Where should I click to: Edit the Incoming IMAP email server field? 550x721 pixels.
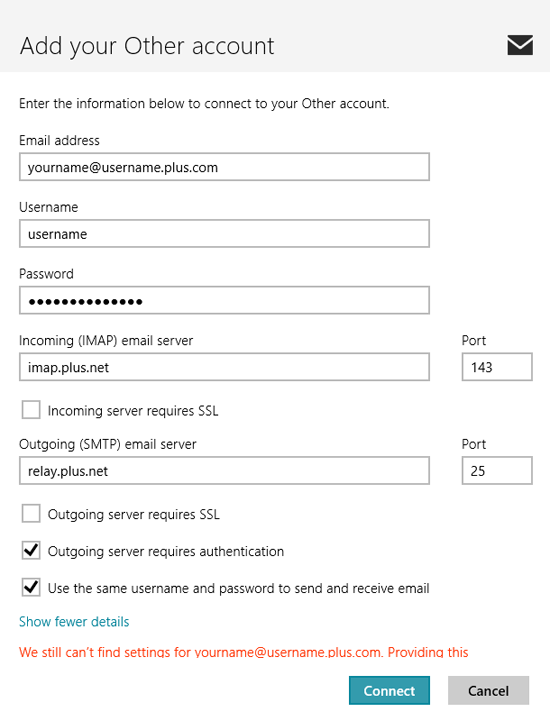click(x=224, y=367)
